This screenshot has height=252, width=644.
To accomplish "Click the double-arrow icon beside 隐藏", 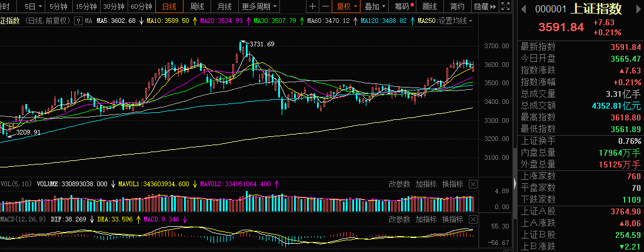I will click(493, 7).
